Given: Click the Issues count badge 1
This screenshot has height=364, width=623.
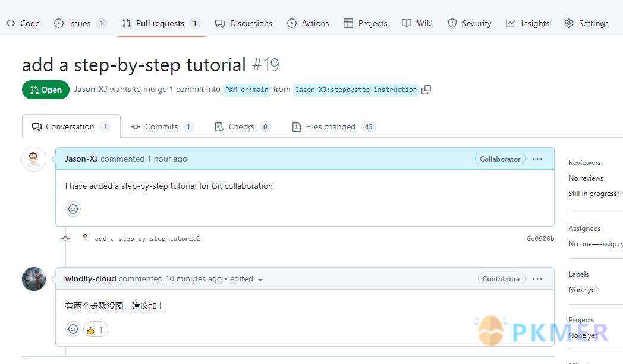Looking at the screenshot, I should (101, 23).
